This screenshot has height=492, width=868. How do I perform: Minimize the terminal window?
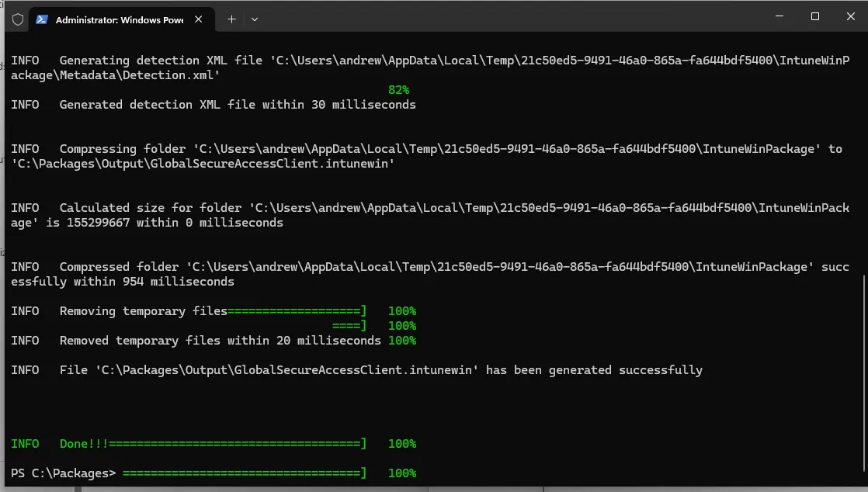(x=779, y=16)
